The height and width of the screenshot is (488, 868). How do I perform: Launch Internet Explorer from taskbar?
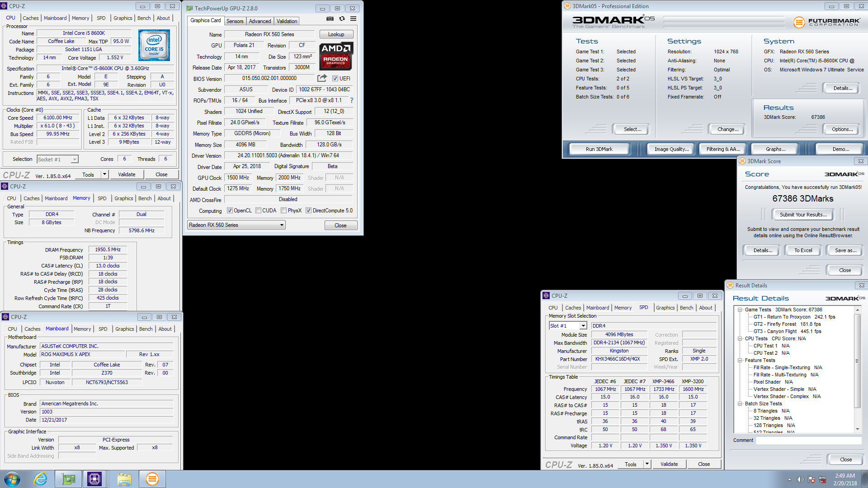click(40, 479)
